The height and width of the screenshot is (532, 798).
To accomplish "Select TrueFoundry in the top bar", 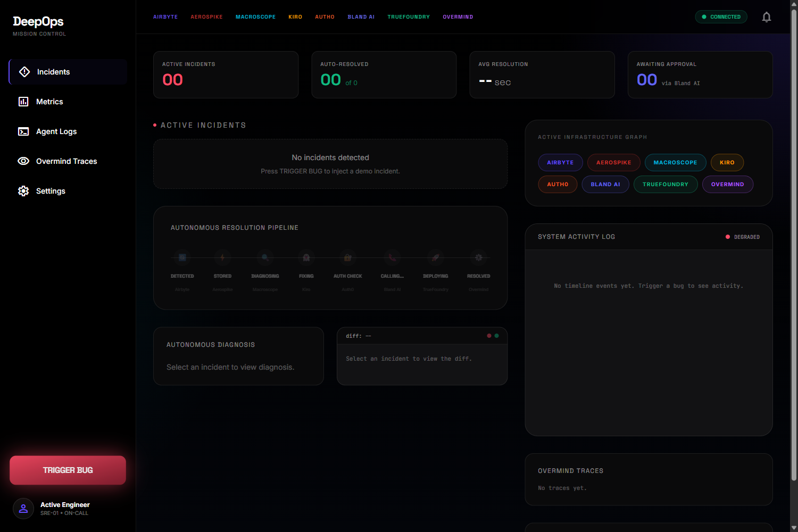I will coord(409,17).
